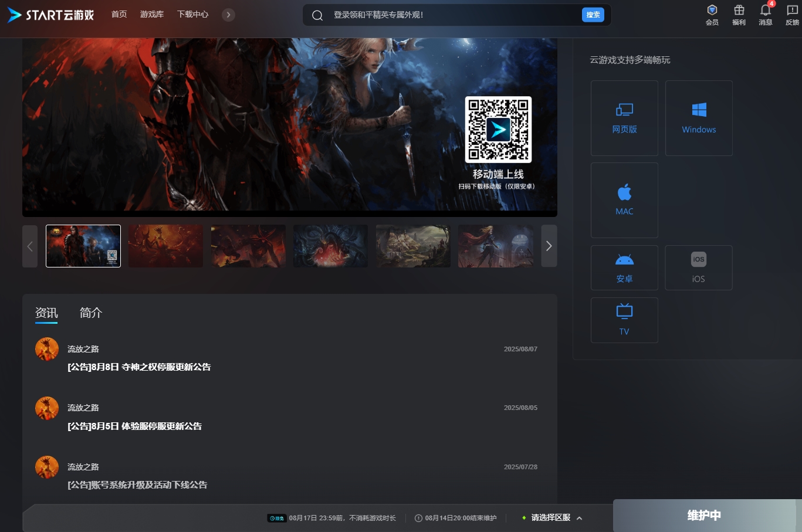This screenshot has height=532, width=802.
Task: Click the 2025/08/07 date text
Action: tap(520, 349)
